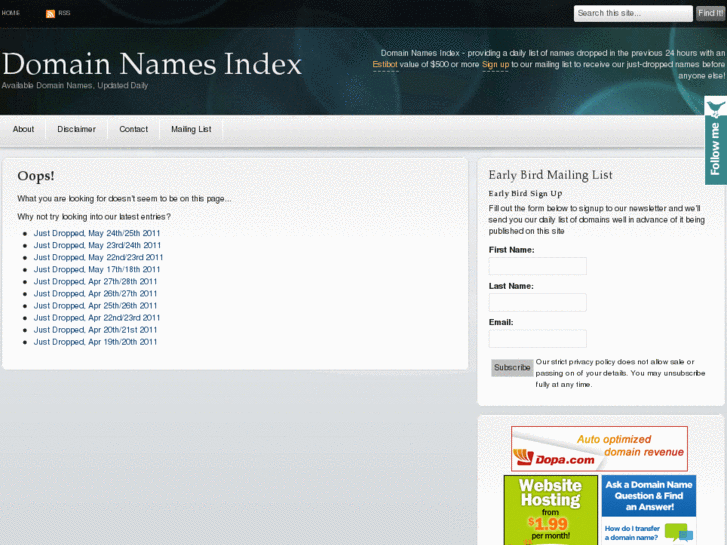Image resolution: width=727 pixels, height=545 pixels.
Task: Open Just Dropped, May 17th/18th 2011
Action: (96, 269)
